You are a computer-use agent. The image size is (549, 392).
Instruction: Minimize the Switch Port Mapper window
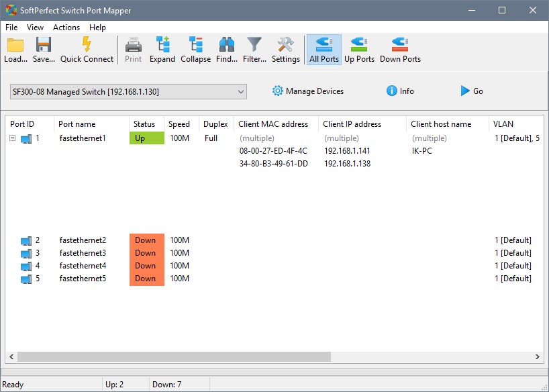click(472, 10)
